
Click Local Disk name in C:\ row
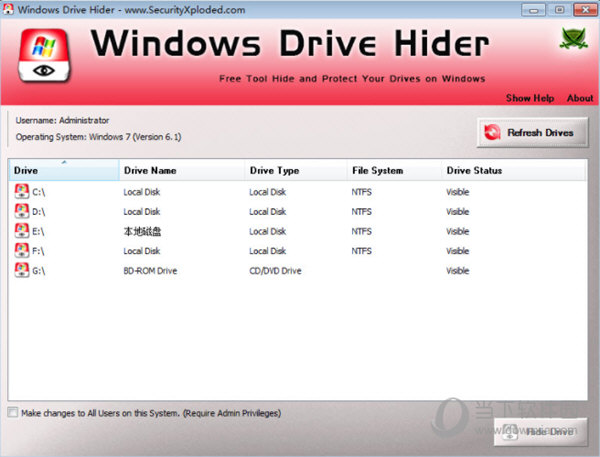(x=142, y=192)
